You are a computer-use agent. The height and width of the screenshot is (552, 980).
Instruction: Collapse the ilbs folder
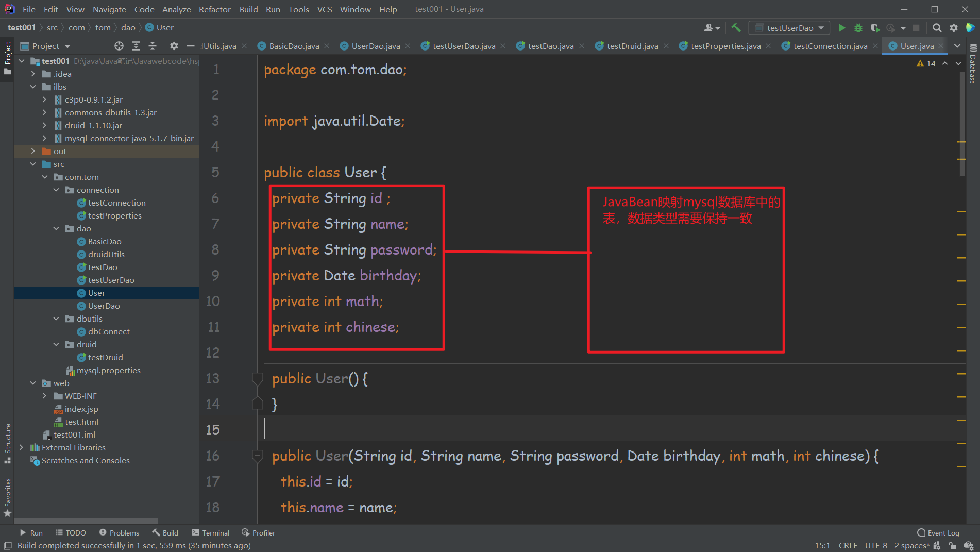pyautogui.click(x=33, y=87)
